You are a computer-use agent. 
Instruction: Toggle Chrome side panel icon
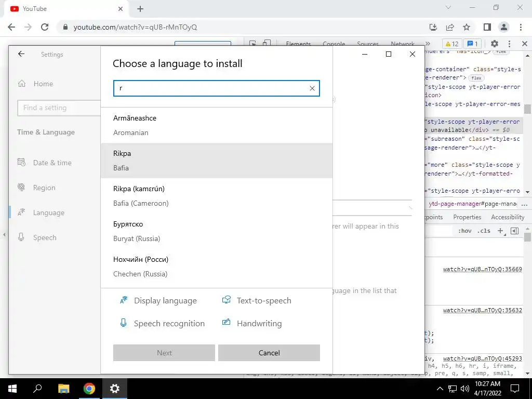pyautogui.click(x=487, y=27)
